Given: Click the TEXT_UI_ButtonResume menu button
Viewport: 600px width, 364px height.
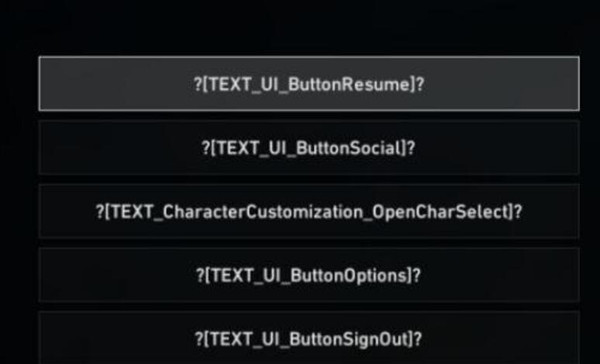Looking at the screenshot, I should (x=309, y=84).
